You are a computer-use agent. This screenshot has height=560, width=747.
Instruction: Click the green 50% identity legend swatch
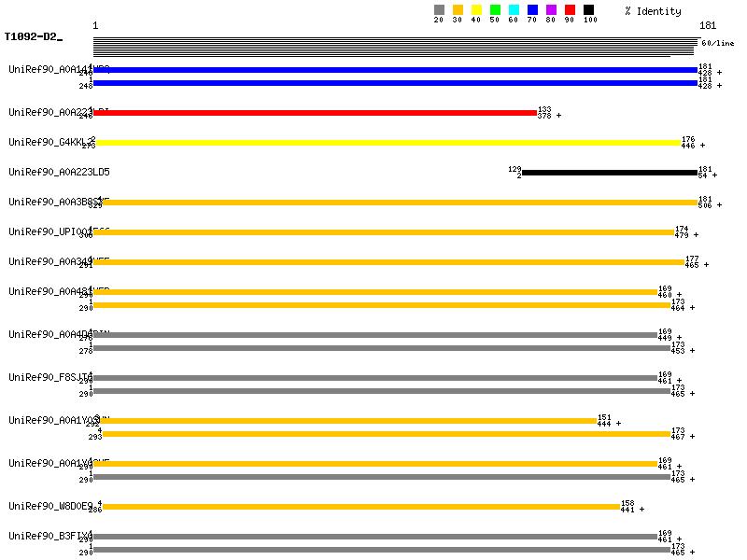[x=495, y=10]
